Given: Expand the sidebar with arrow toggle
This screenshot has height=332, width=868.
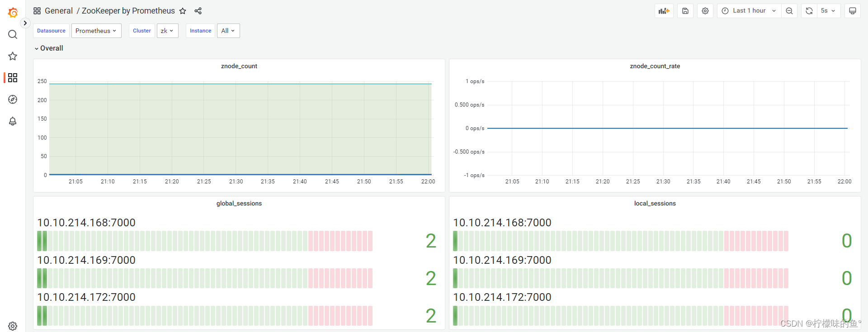Looking at the screenshot, I should tap(25, 23).
